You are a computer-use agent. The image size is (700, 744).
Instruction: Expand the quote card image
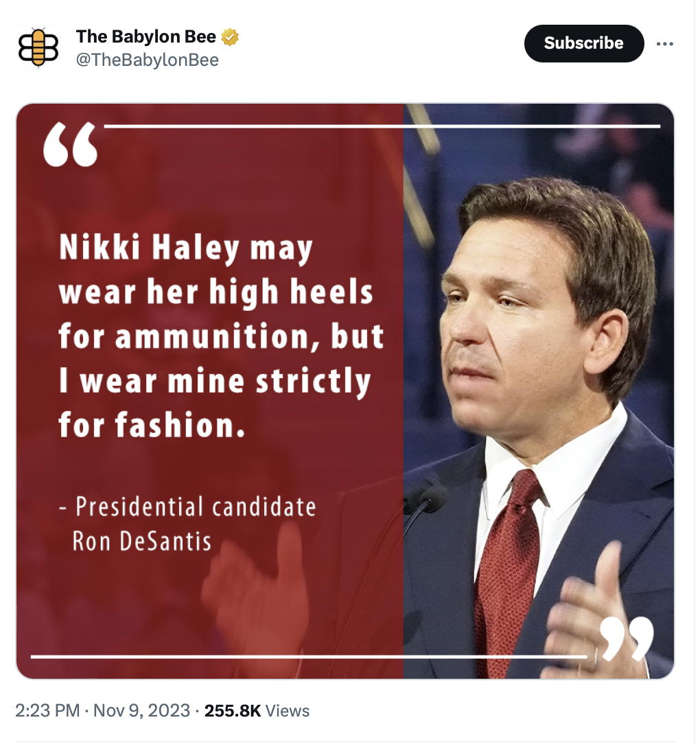tap(345, 391)
